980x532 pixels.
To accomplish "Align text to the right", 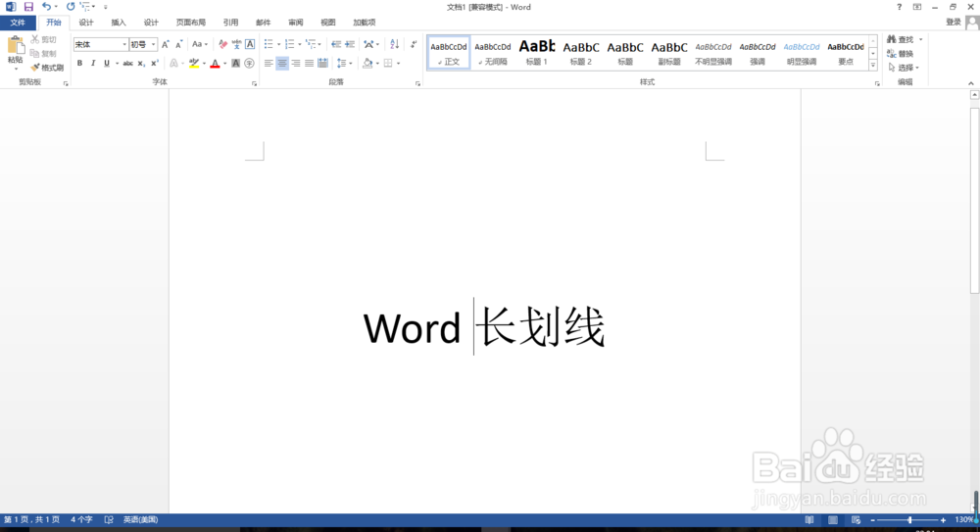I will pyautogui.click(x=296, y=63).
